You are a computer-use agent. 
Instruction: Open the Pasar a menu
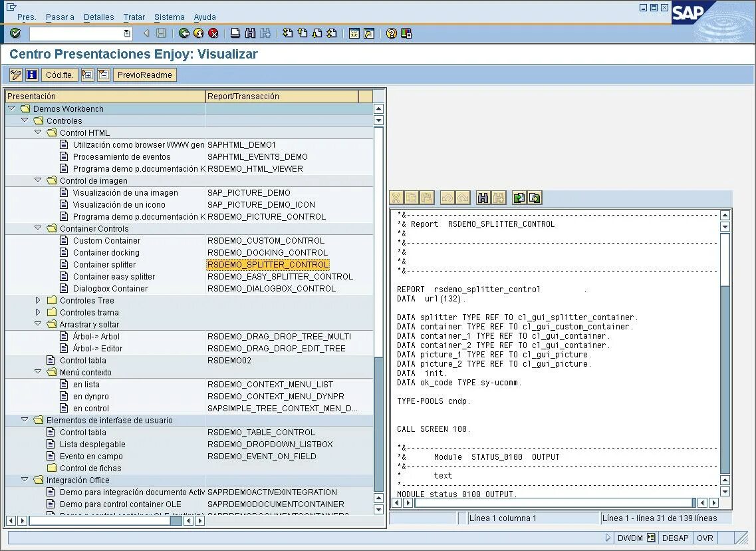(x=60, y=17)
